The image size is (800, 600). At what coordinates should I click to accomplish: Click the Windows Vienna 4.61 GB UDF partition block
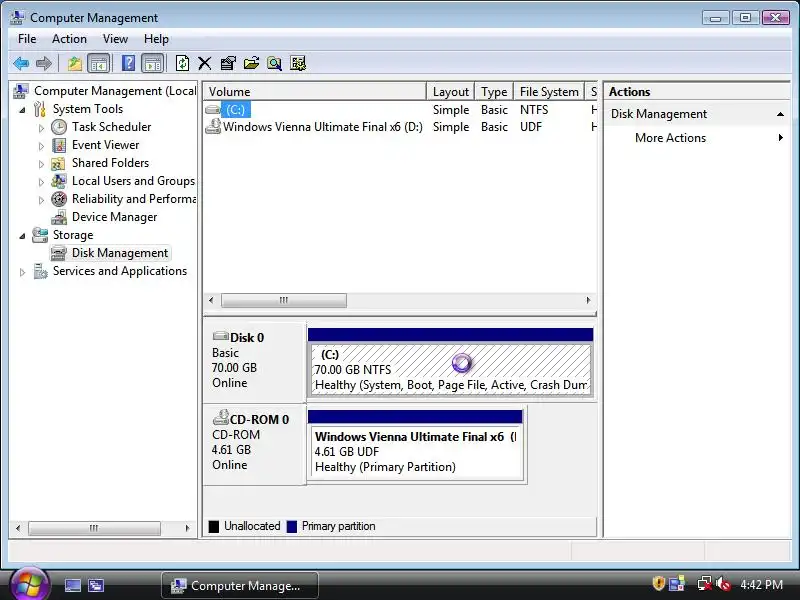(416, 452)
